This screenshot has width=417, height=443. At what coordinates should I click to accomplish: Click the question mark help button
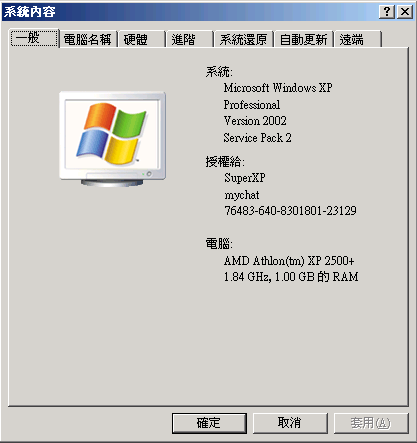387,12
